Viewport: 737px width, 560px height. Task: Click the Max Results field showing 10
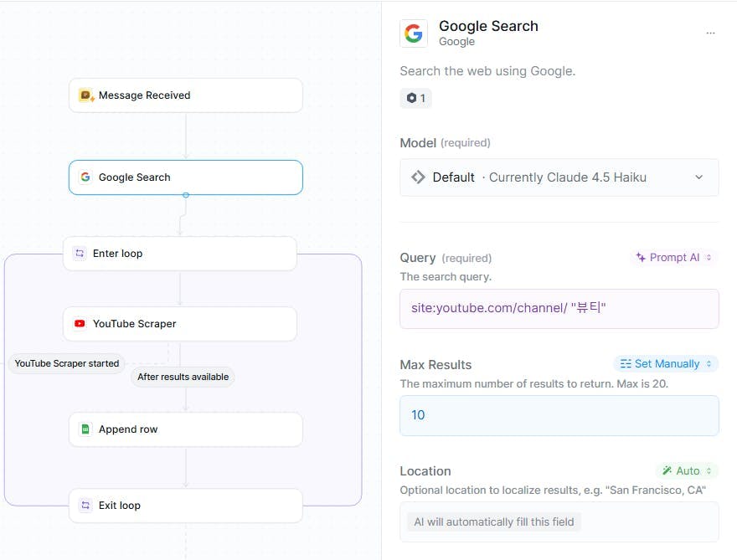click(x=558, y=414)
